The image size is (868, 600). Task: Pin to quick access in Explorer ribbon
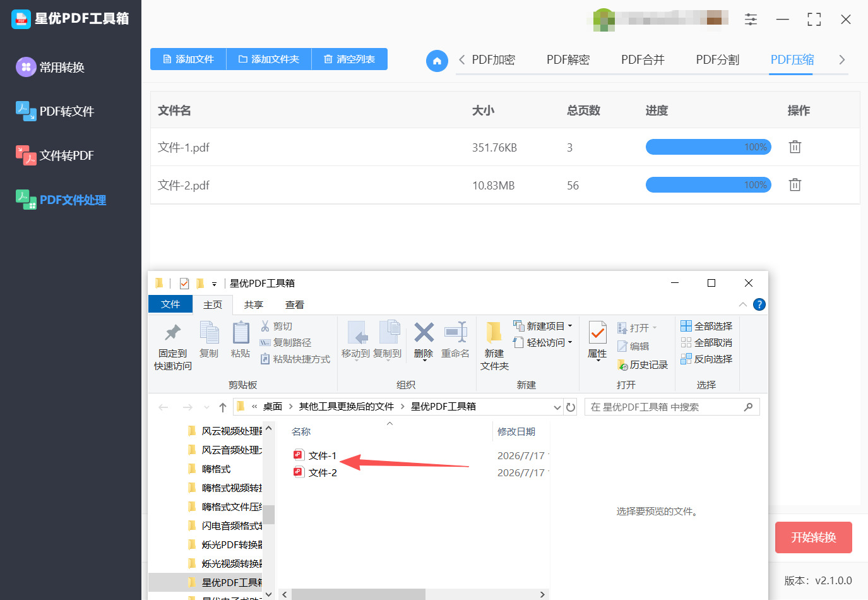[x=173, y=346]
